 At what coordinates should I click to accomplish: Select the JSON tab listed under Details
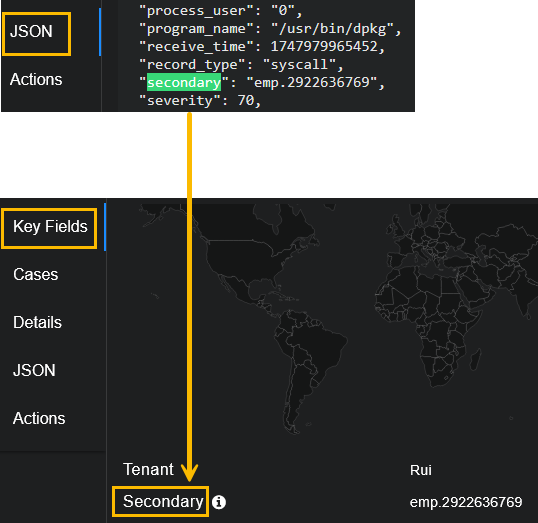(34, 371)
